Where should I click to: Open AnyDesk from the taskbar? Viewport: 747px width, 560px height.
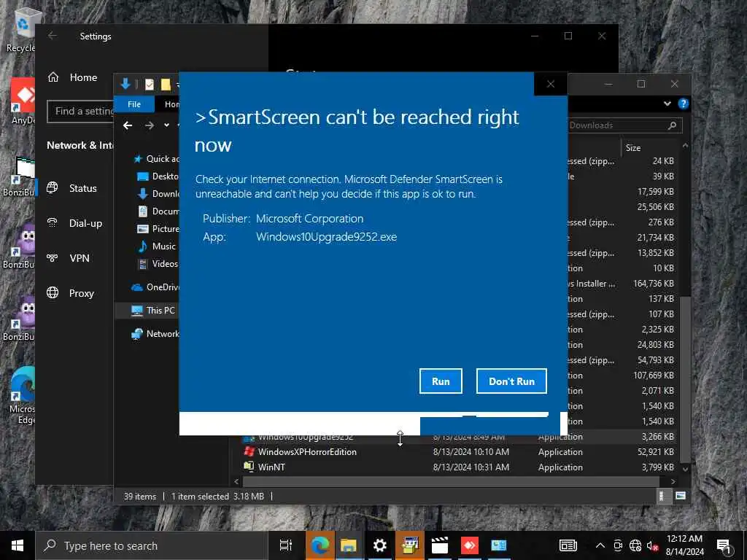(x=469, y=545)
